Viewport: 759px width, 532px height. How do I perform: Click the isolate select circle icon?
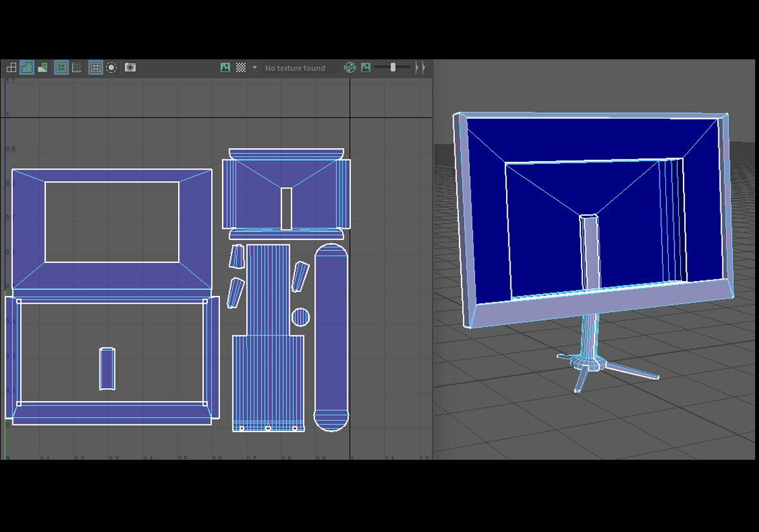[x=112, y=68]
